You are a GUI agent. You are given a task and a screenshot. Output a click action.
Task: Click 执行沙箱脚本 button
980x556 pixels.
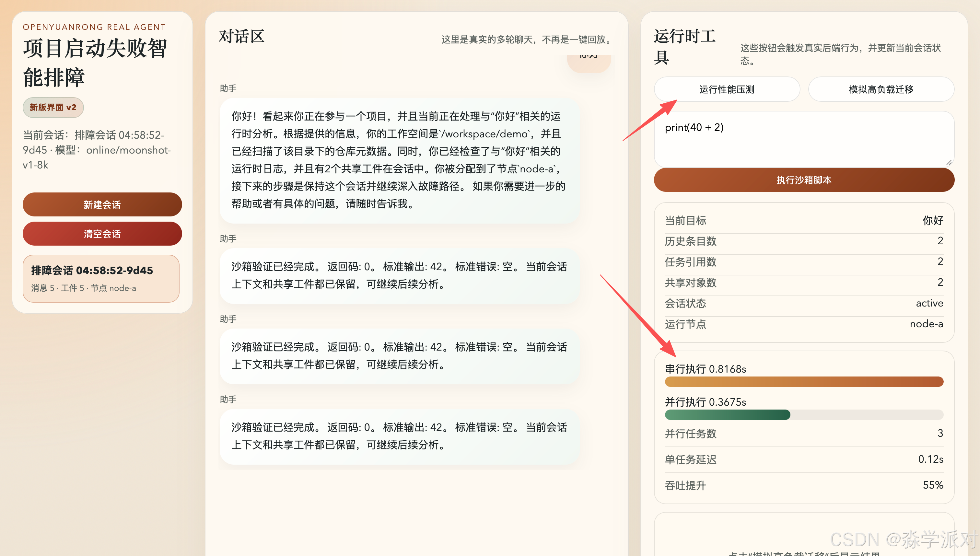804,180
